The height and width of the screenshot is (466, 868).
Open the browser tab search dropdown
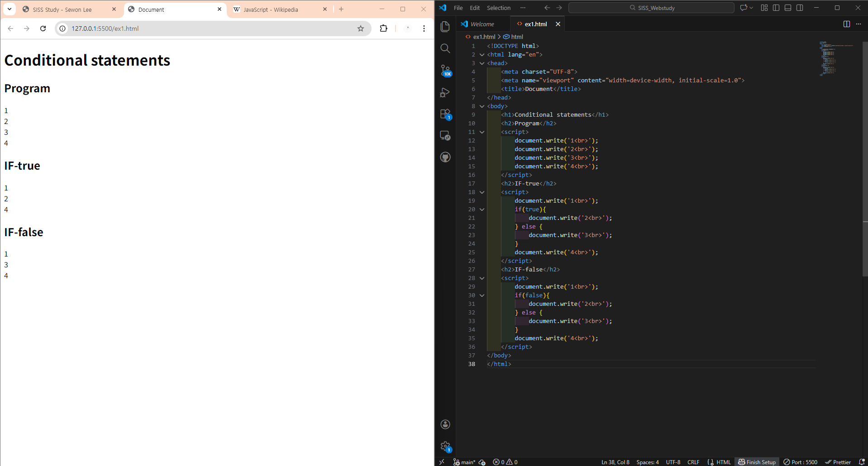10,9
